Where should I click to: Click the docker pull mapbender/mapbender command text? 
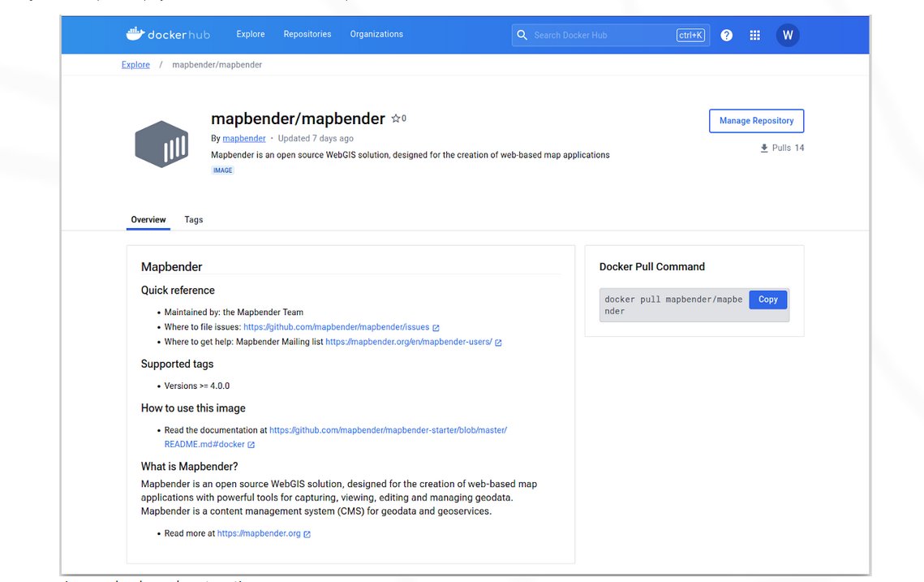[673, 305]
